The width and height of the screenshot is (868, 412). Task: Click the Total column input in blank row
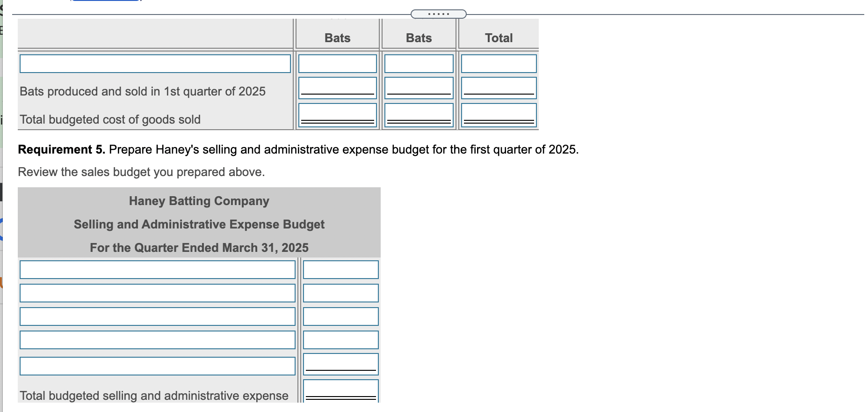coord(499,64)
